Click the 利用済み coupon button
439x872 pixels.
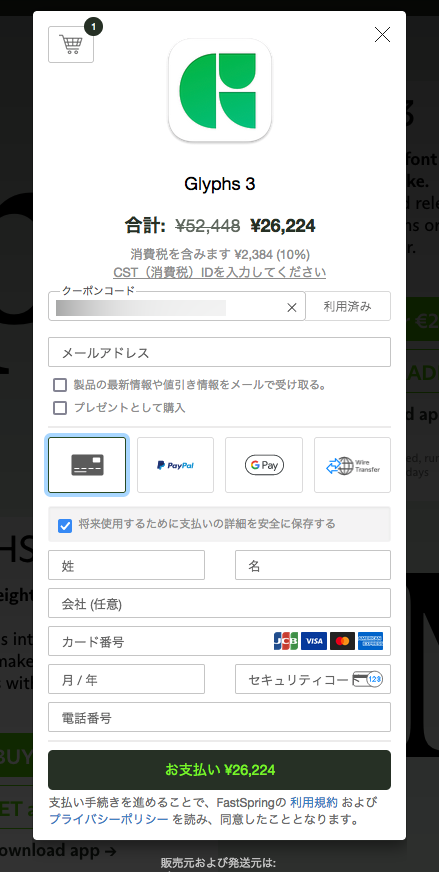[348, 306]
